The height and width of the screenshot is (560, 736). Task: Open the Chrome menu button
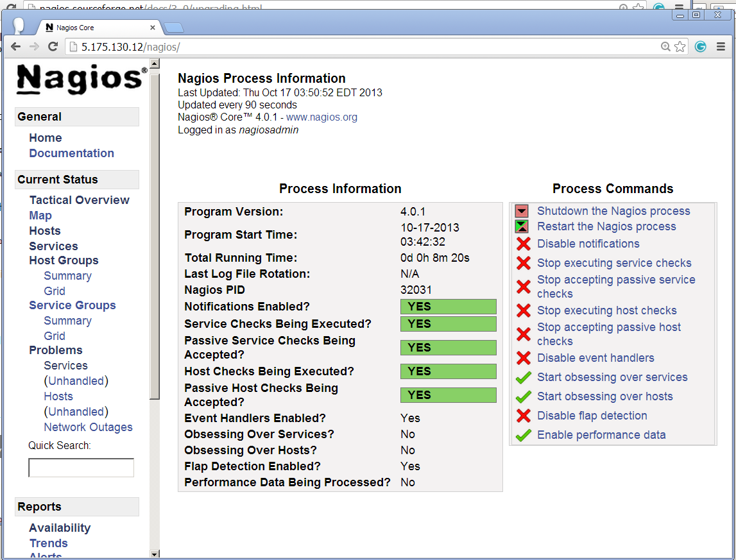(721, 46)
